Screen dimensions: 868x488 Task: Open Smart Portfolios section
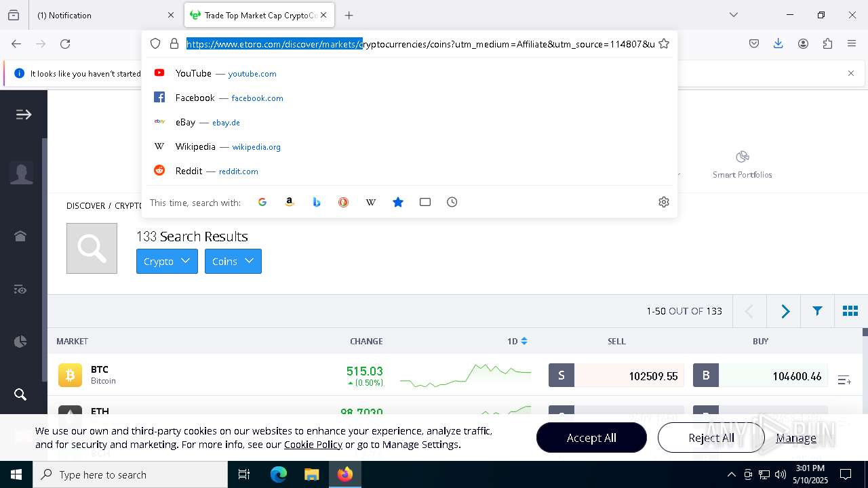click(743, 165)
